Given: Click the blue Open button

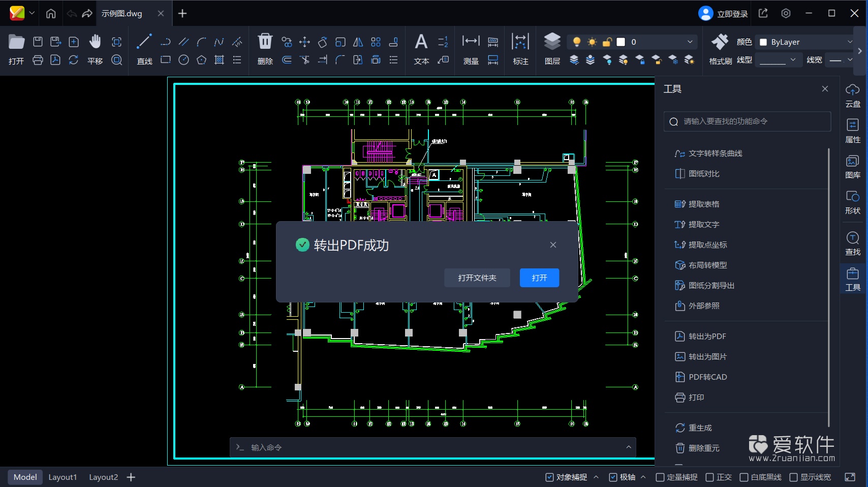Looking at the screenshot, I should [539, 278].
